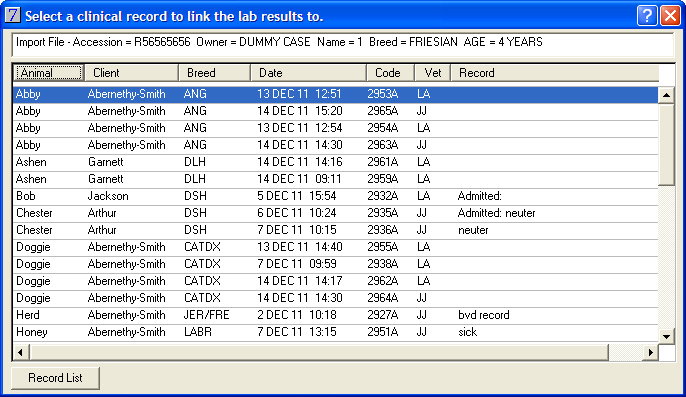686x397 pixels.
Task: Select Herd bvd record row 2927A
Action: tap(336, 315)
